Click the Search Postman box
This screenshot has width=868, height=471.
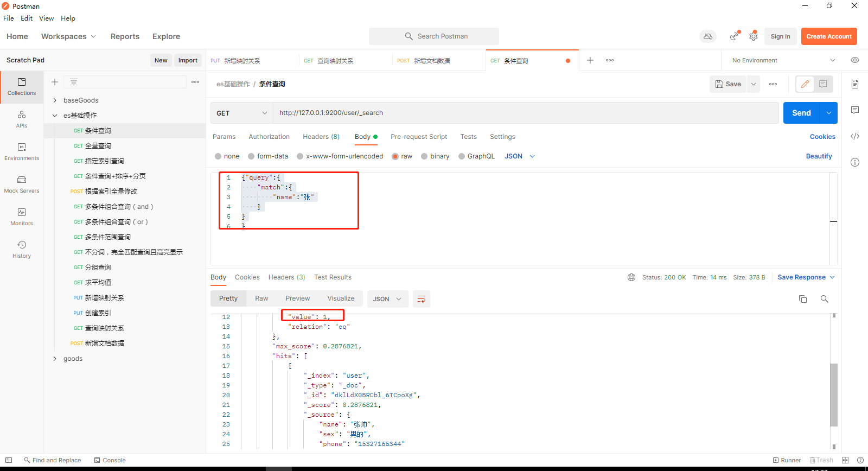(434, 36)
